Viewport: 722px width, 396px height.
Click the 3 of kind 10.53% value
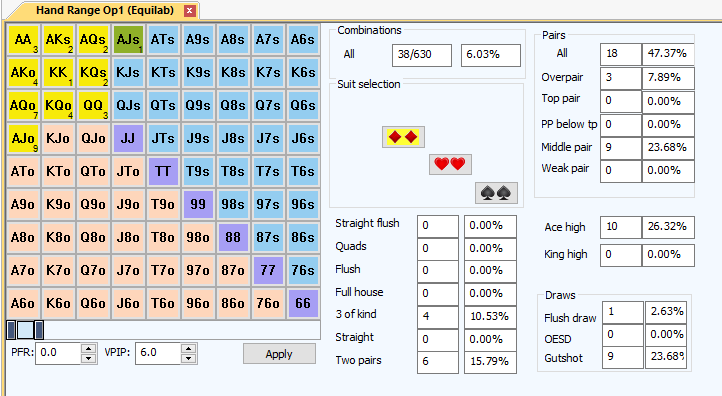pos(490,317)
